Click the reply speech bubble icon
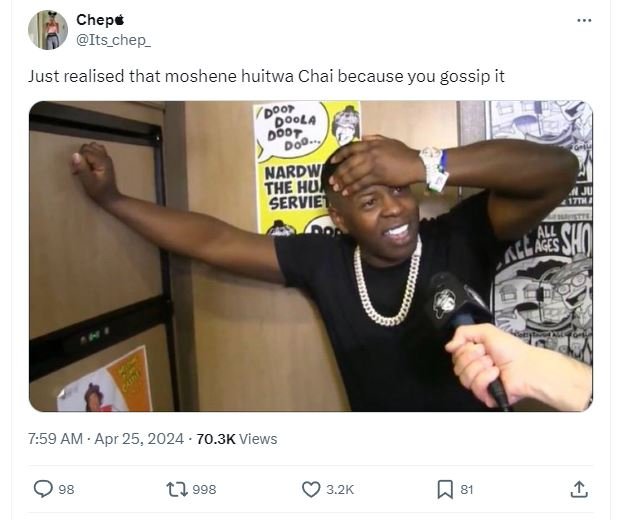This screenshot has width=618, height=520. [43, 489]
